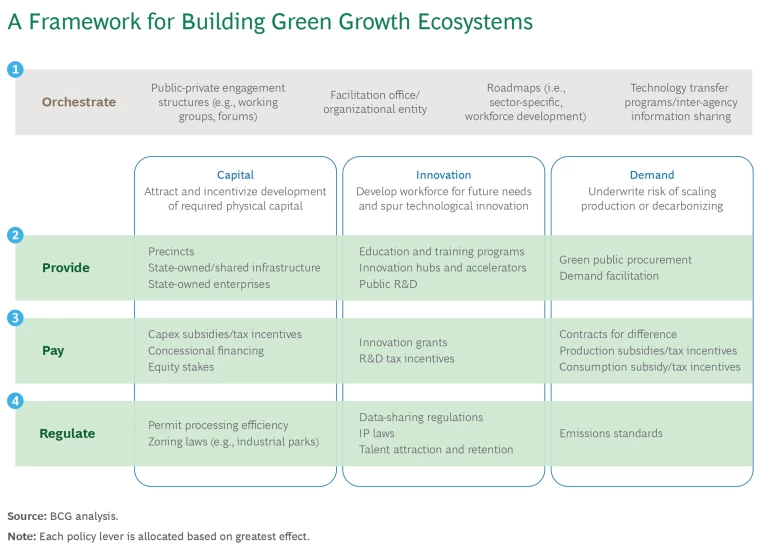768x559 pixels.
Task: Click the Precincts item under Capital
Action: pos(171,252)
